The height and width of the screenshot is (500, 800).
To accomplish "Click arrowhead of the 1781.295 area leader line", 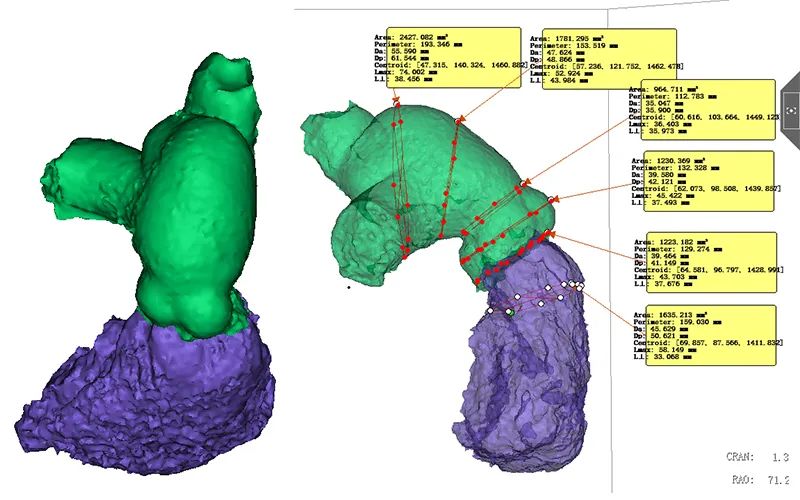I will (x=461, y=122).
